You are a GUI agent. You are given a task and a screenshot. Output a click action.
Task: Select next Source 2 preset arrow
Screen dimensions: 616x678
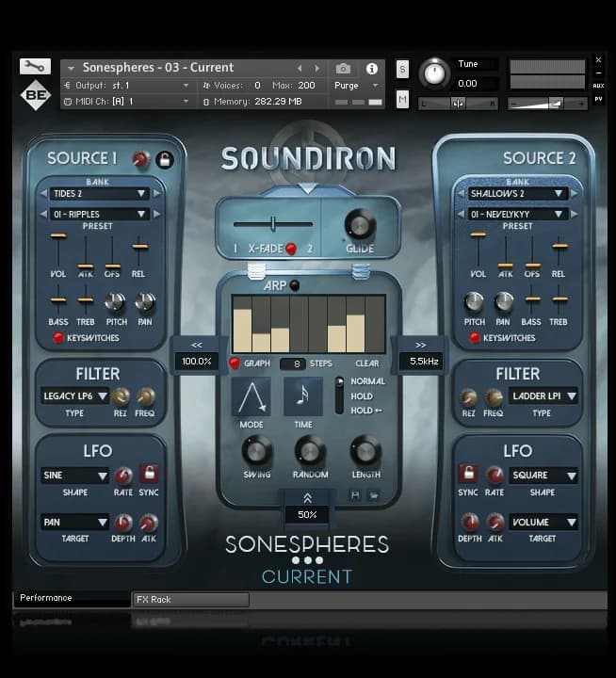[x=575, y=214]
